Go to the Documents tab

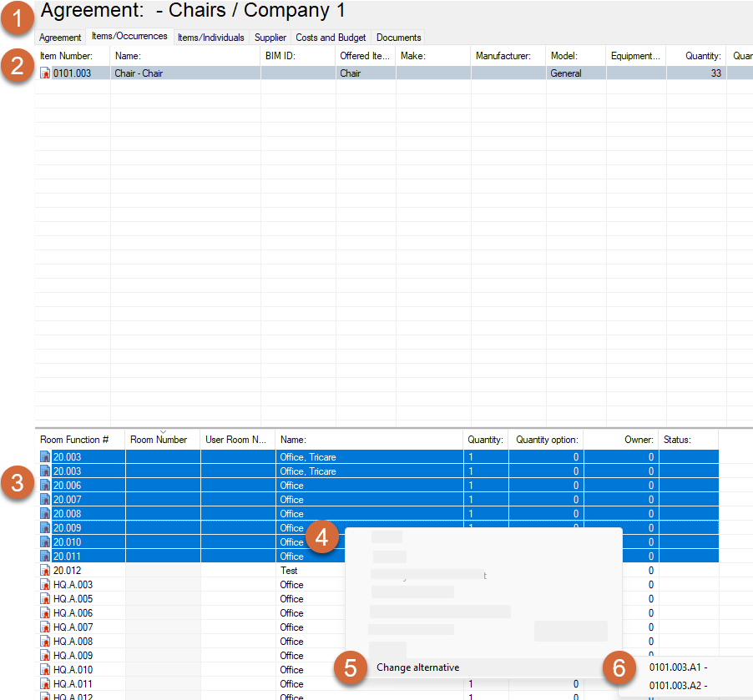pos(398,38)
